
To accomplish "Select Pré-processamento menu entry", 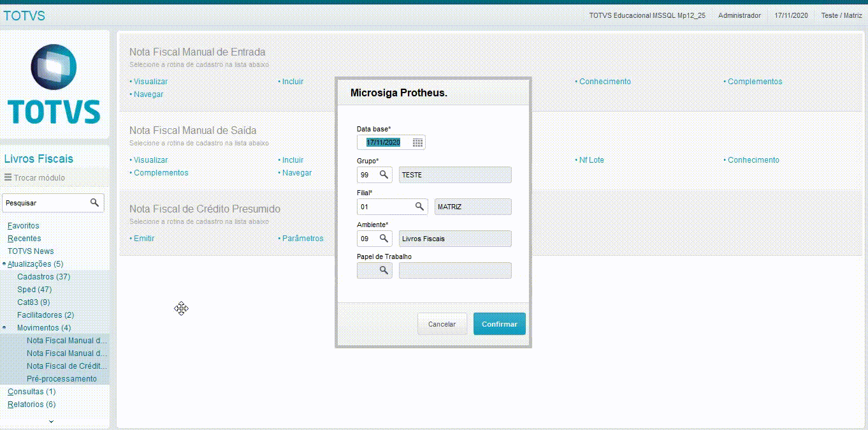I will coord(62,378).
